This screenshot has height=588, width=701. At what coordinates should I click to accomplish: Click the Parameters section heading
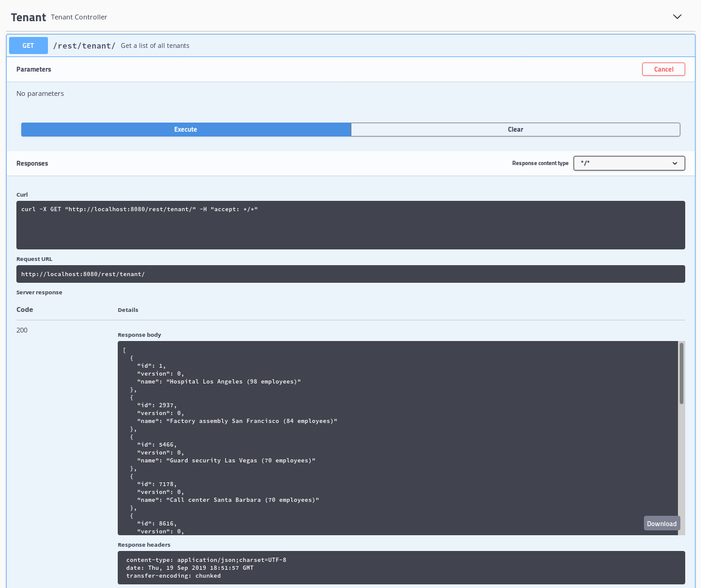[34, 69]
